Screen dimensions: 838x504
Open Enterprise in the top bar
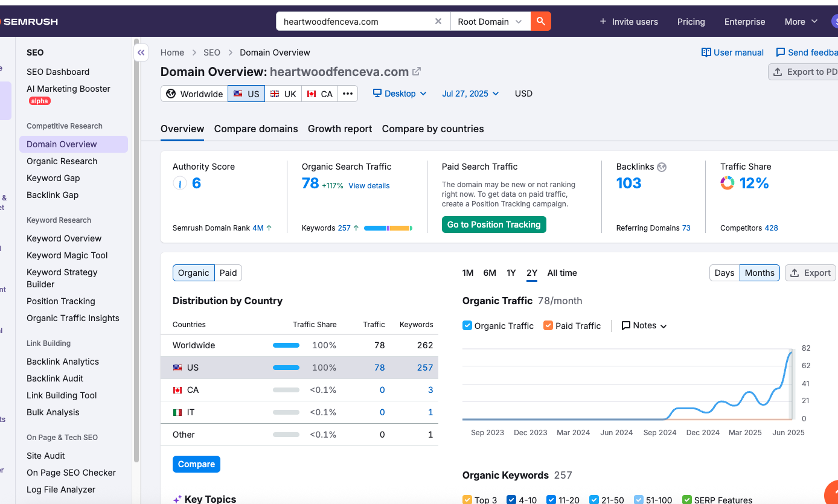(x=745, y=22)
